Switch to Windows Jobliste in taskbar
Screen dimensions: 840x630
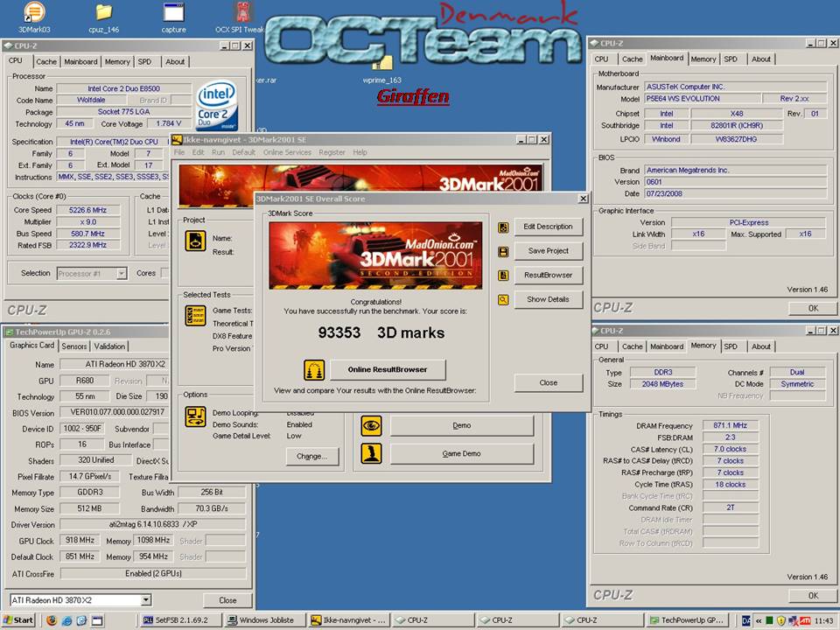264,620
